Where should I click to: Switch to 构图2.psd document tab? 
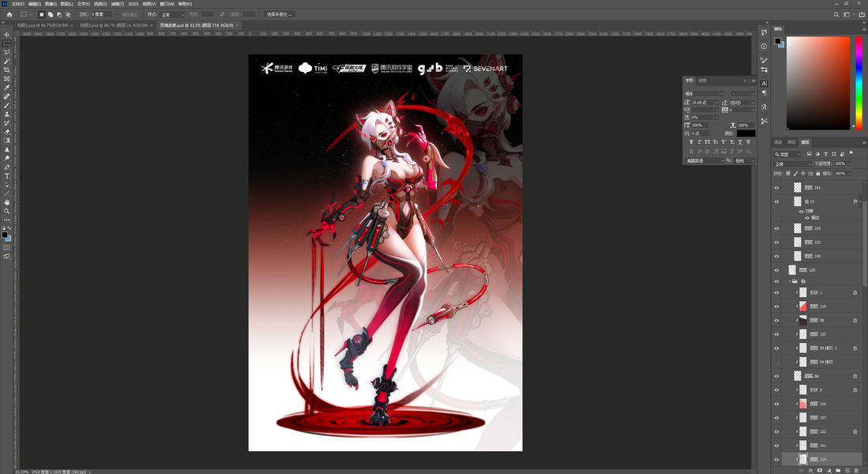pos(42,25)
